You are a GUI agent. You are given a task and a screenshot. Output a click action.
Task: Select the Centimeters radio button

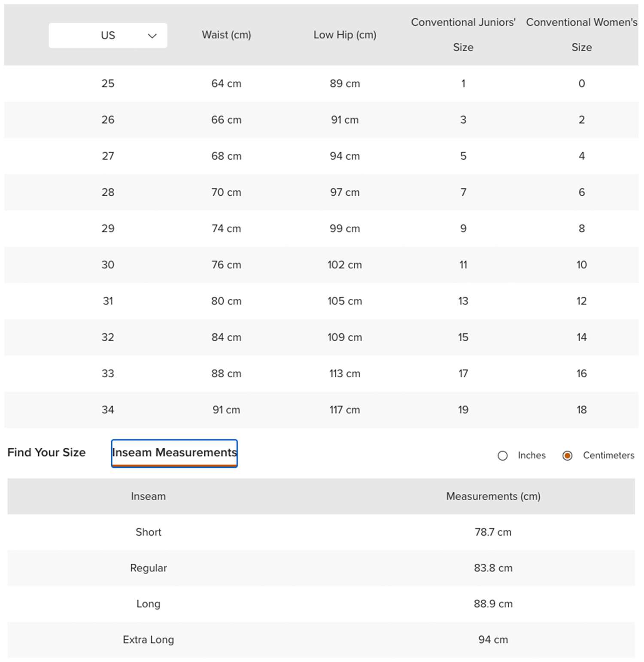pos(567,456)
